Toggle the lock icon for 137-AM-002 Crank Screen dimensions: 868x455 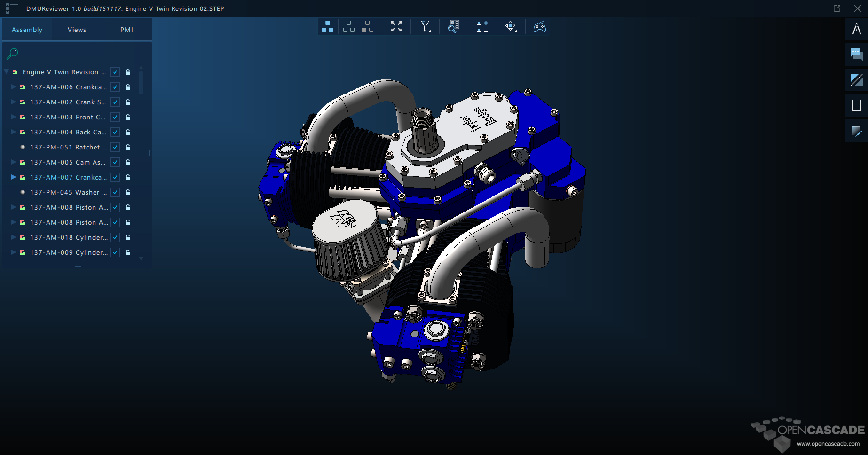pos(128,102)
